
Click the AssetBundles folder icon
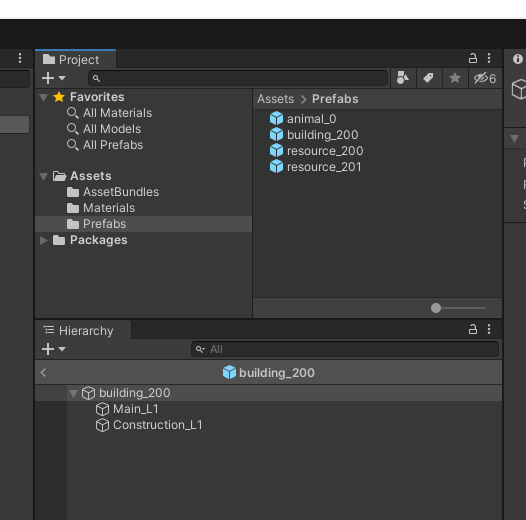[x=73, y=192]
